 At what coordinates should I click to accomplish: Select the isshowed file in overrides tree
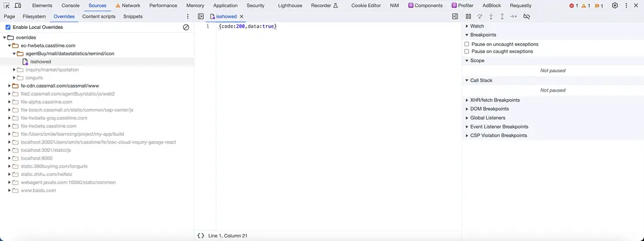(x=97, y=62)
